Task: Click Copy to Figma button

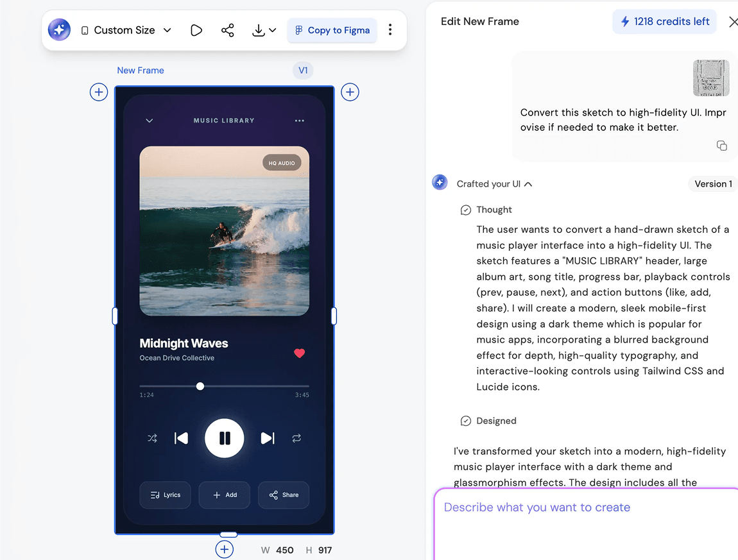Action: tap(332, 30)
